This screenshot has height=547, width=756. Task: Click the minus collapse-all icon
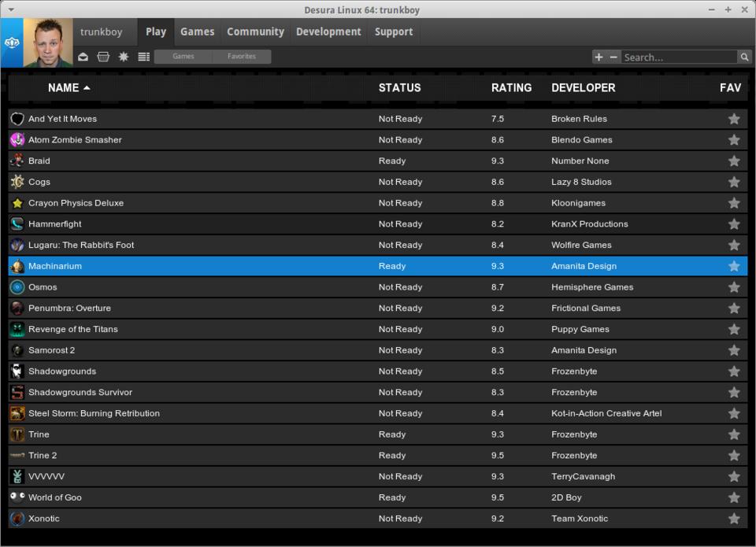click(x=613, y=57)
